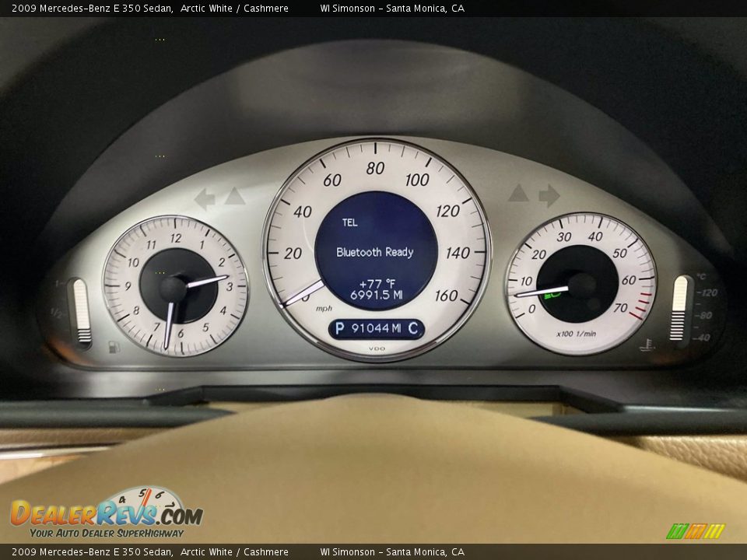The width and height of the screenshot is (747, 560).
Task: Select the "TEL" label on the display
Action: 349,222
